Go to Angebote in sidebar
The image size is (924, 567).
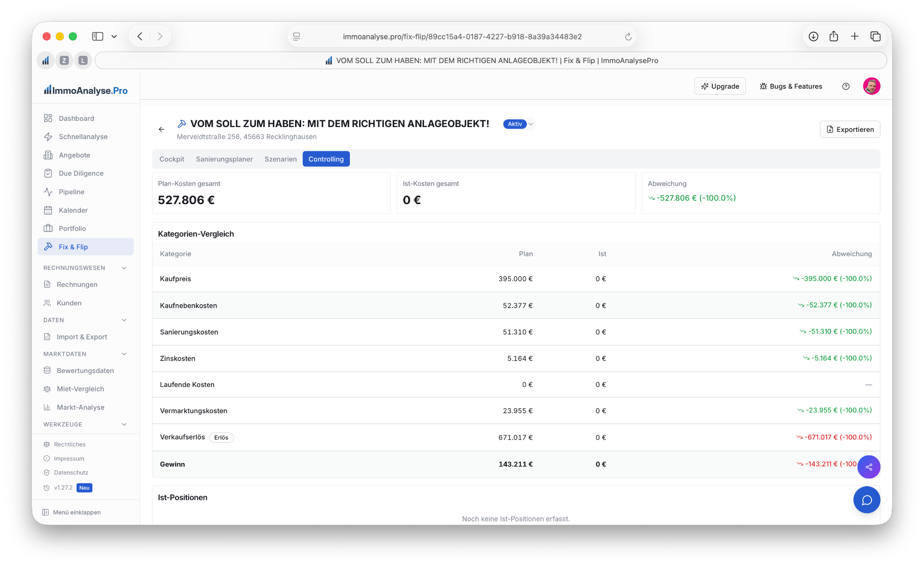85,155
